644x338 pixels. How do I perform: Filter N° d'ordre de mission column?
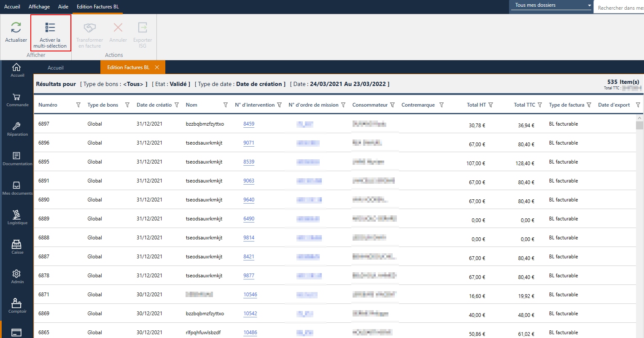[x=343, y=105]
